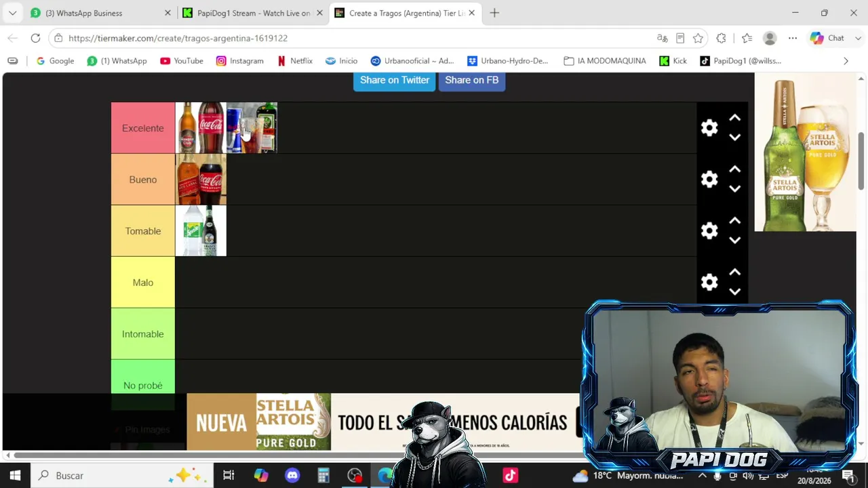Open the (1) WhatsApp bookmark
The height and width of the screenshot is (488, 868).
coord(117,61)
